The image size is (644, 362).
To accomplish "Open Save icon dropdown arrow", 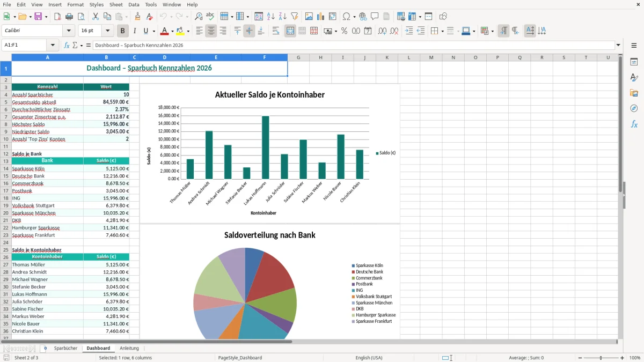I will (x=46, y=17).
